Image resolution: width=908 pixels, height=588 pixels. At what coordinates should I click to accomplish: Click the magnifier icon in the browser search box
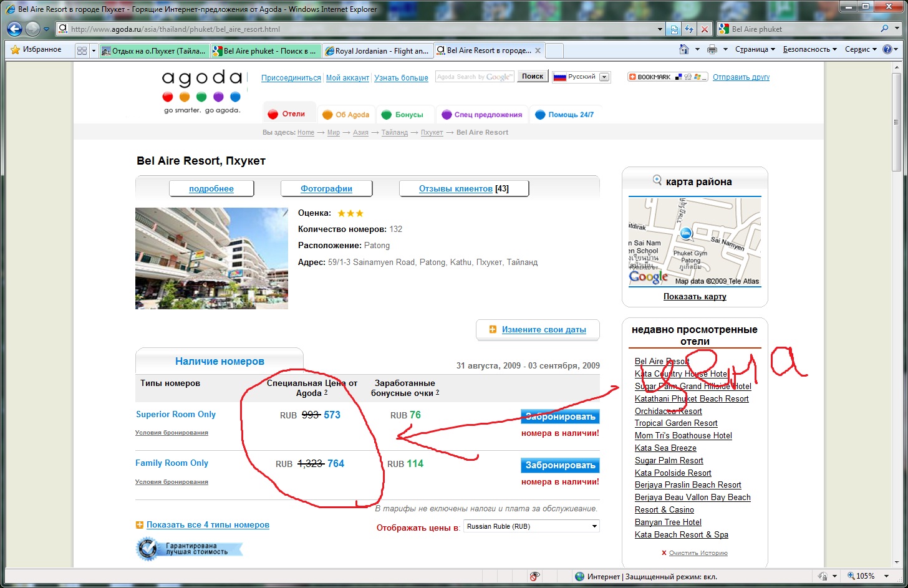(x=884, y=29)
